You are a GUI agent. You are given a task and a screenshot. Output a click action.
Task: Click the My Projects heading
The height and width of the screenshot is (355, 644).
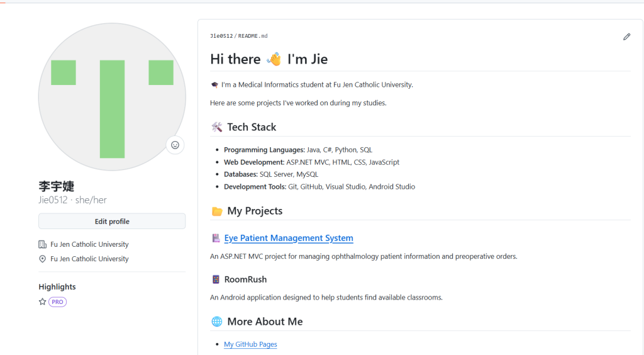(255, 211)
